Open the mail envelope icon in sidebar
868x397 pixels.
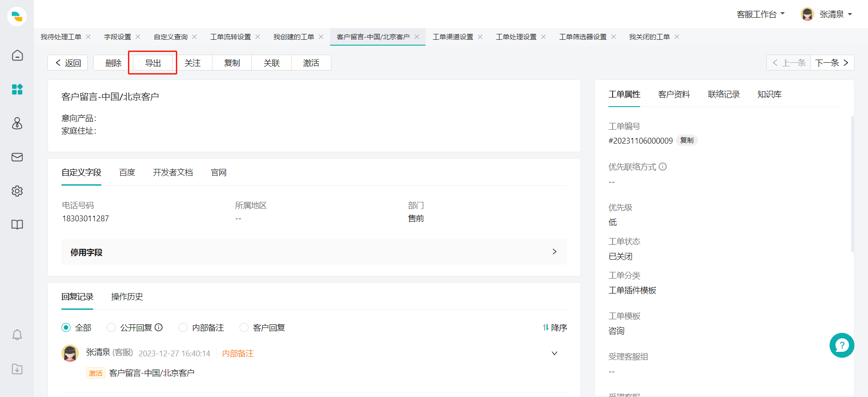coord(17,157)
